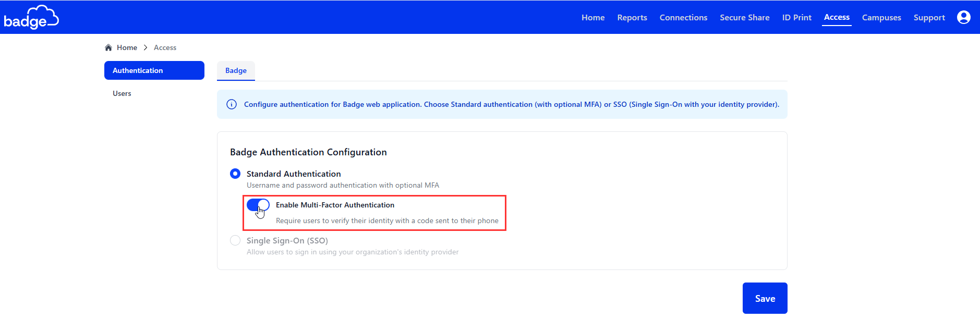The height and width of the screenshot is (319, 980).
Task: Select Standard Authentication radio button
Action: click(235, 174)
